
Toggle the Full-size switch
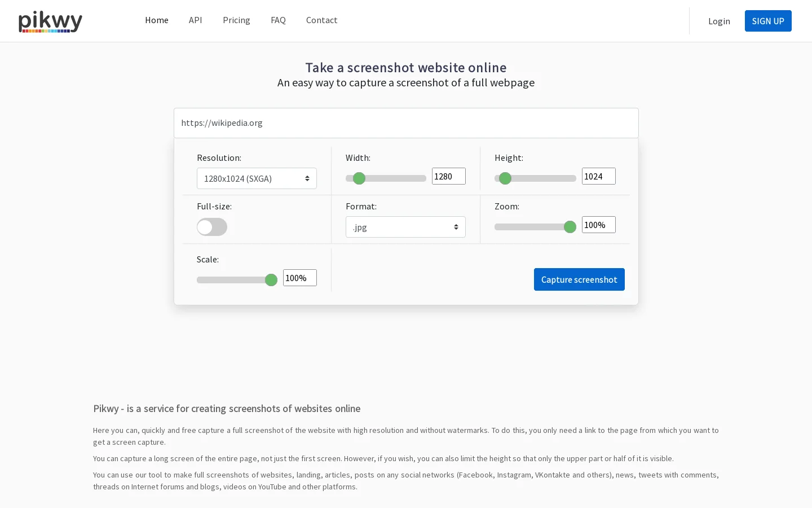click(x=212, y=227)
